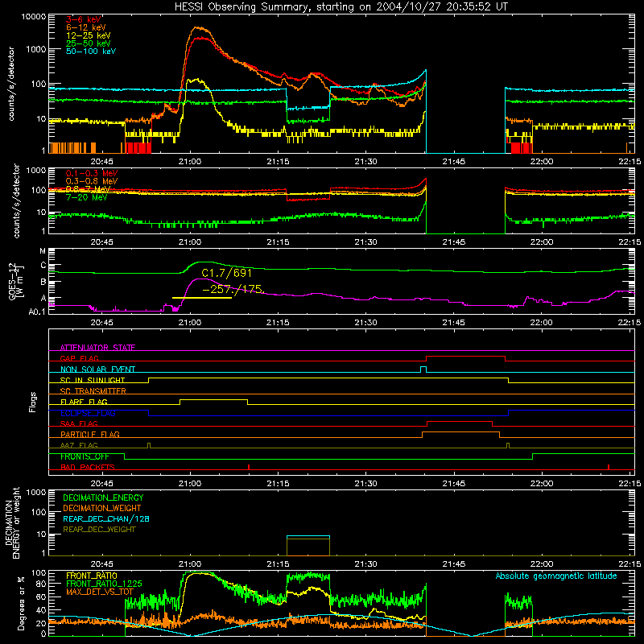The image size is (644, 644).
Task: Click the "PARTICLE_FLAG" label
Action: pyautogui.click(x=90, y=435)
